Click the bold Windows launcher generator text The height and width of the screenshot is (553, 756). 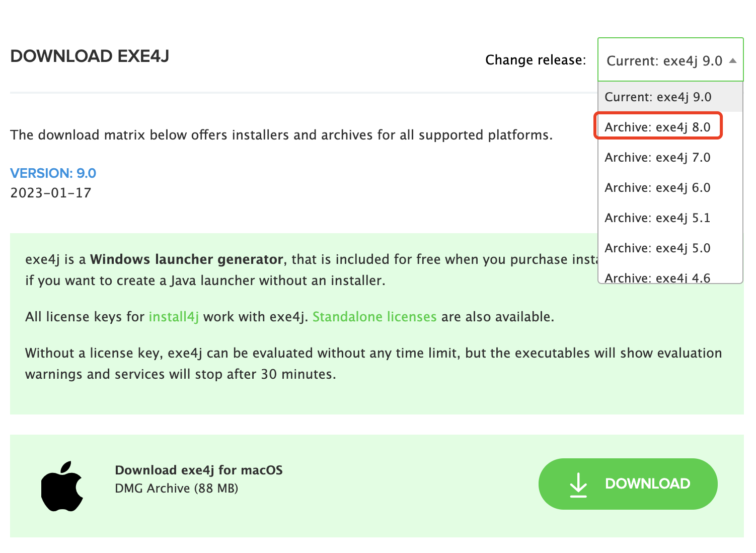(187, 259)
